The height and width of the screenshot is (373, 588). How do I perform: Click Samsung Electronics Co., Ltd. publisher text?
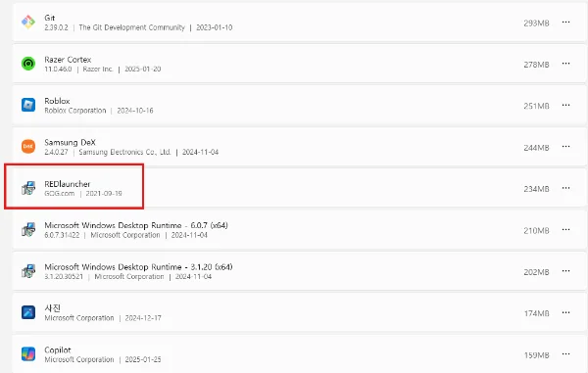coord(124,152)
